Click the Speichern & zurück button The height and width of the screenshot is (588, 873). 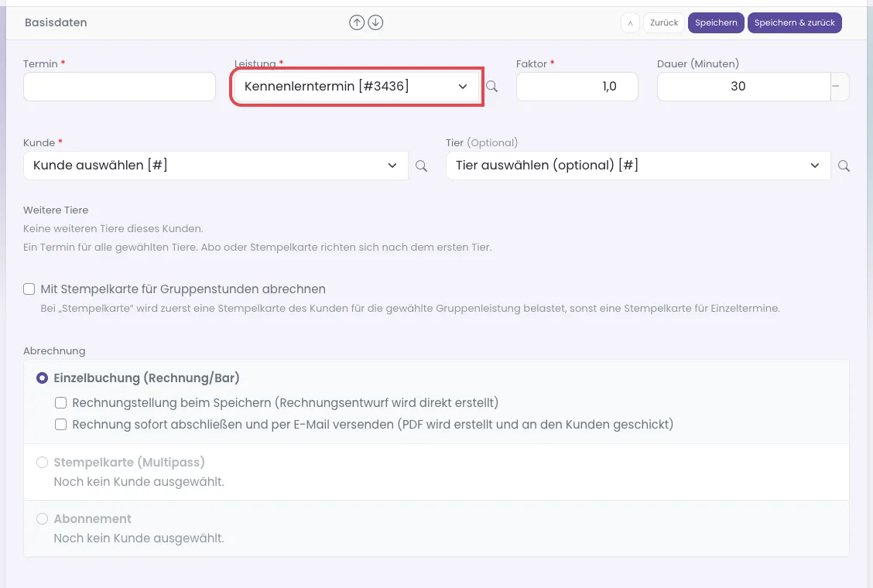[795, 23]
